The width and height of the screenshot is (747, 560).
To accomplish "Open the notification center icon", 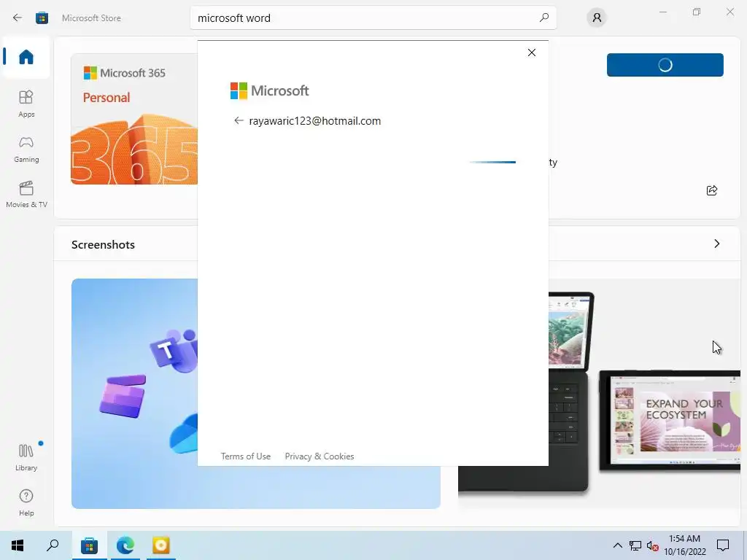I will click(723, 545).
